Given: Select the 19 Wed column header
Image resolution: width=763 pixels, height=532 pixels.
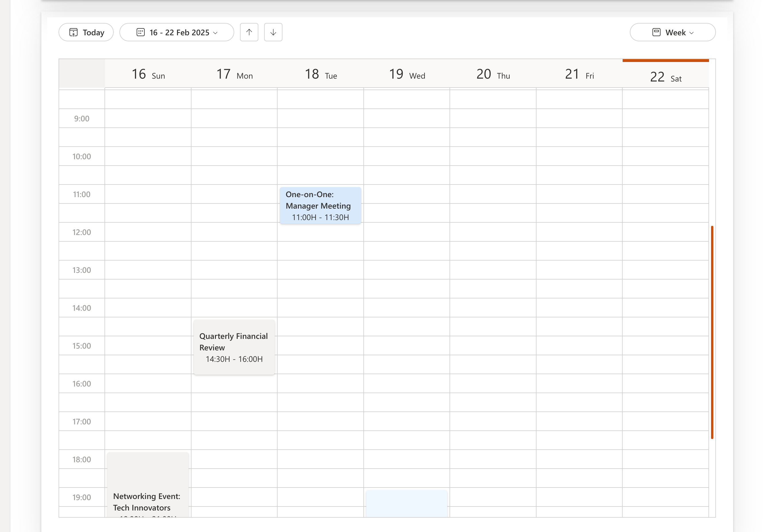Looking at the screenshot, I should [x=406, y=74].
